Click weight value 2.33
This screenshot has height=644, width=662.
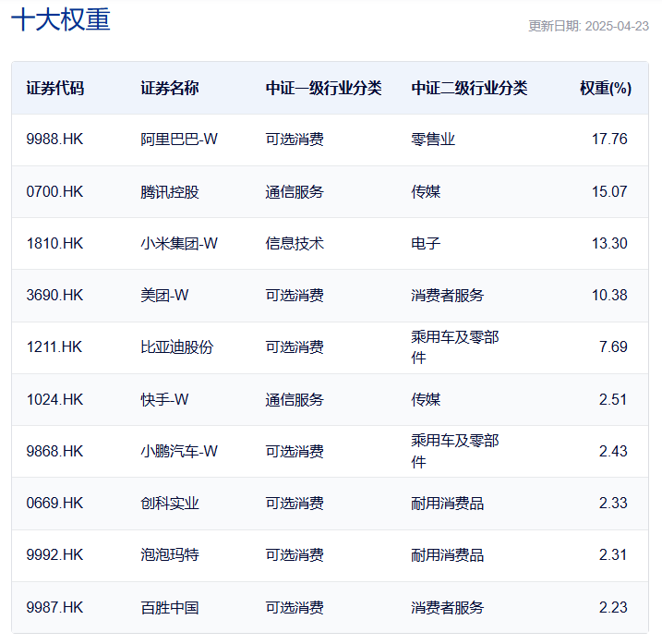tap(613, 503)
